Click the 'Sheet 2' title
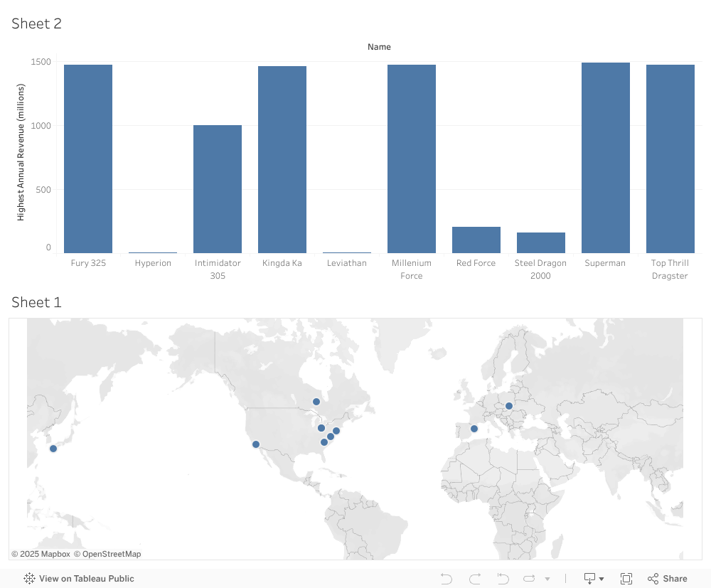The image size is (711, 588). pos(36,23)
